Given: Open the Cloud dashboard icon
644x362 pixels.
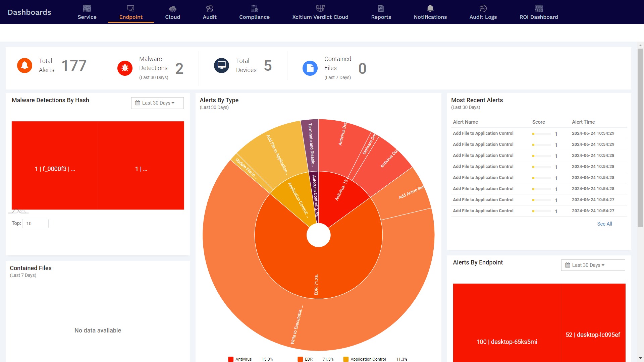Looking at the screenshot, I should click(x=172, y=8).
